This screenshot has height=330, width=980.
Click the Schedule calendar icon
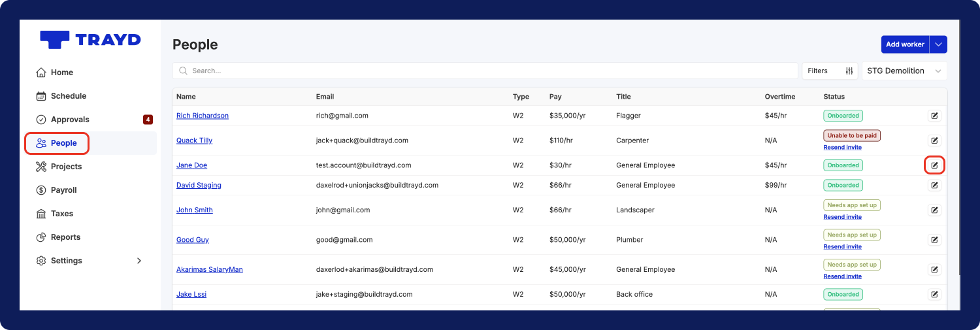click(x=41, y=96)
